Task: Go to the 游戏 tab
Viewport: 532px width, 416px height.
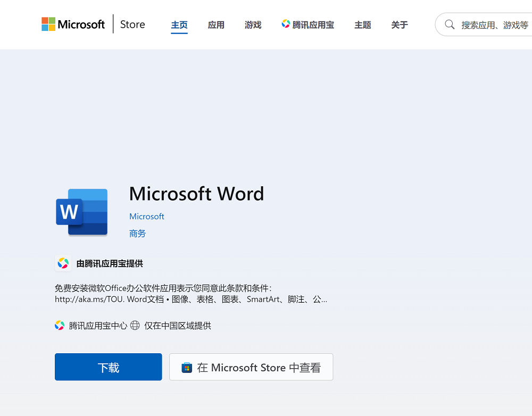Action: click(253, 25)
